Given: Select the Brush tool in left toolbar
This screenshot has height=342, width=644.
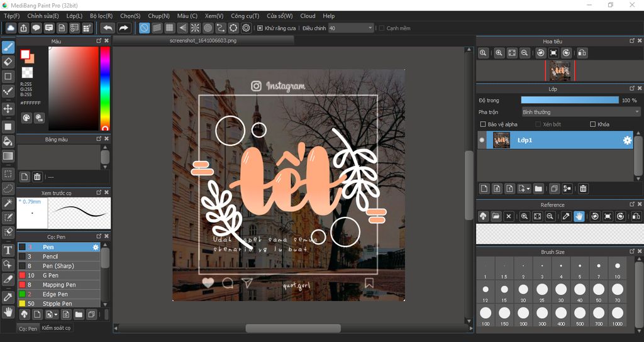Looking at the screenshot, I should (x=8, y=47).
